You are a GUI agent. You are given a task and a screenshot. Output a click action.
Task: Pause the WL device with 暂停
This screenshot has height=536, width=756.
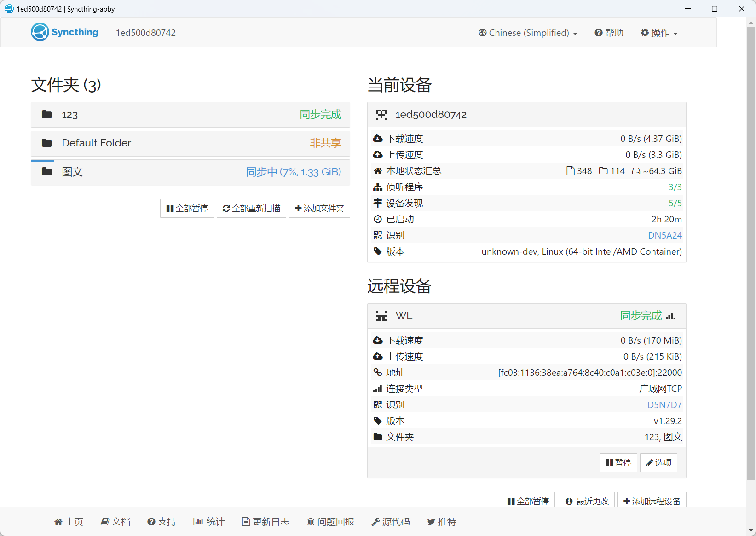click(618, 463)
